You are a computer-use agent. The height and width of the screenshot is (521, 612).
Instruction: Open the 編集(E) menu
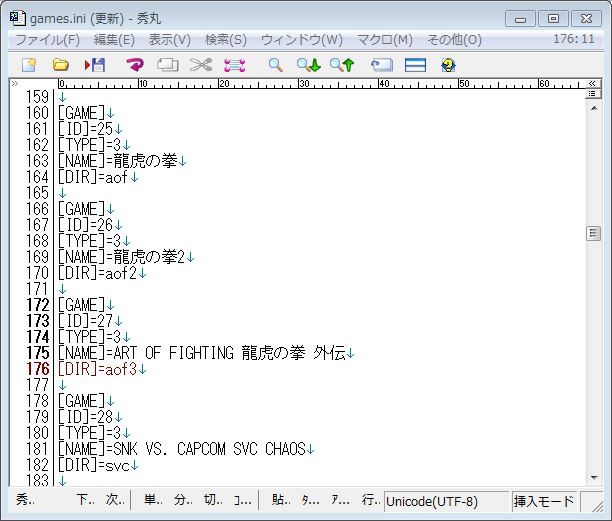tap(114, 40)
